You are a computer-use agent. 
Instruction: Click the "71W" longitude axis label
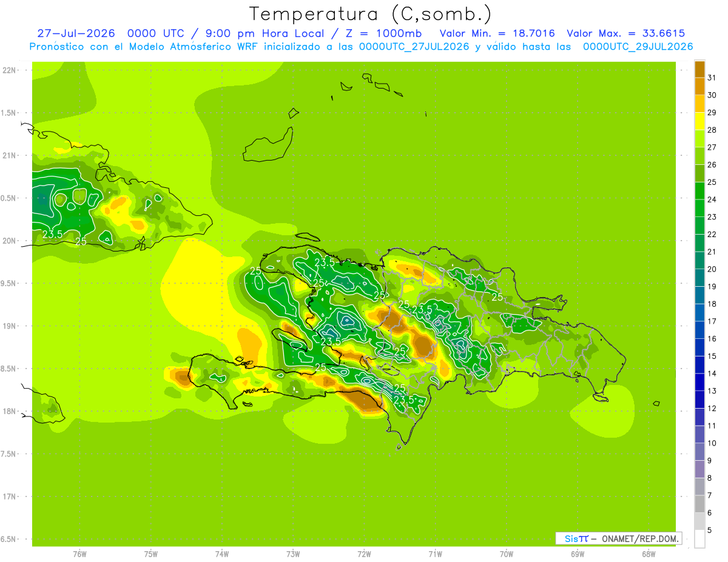[x=435, y=554]
